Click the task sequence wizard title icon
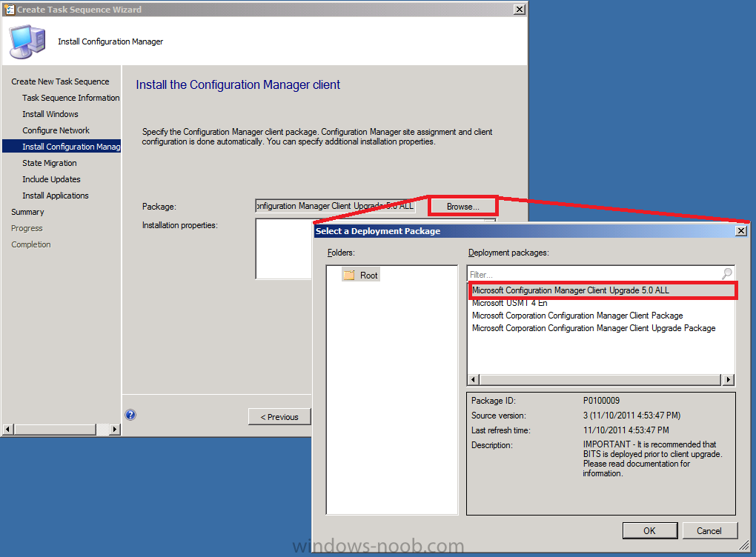The width and height of the screenshot is (756, 557). pyautogui.click(x=9, y=9)
